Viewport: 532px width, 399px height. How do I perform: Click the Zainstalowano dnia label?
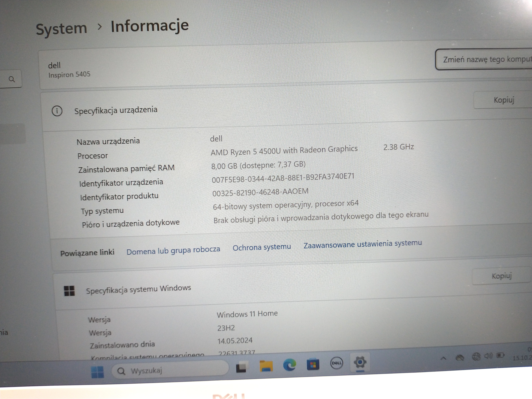(x=122, y=345)
